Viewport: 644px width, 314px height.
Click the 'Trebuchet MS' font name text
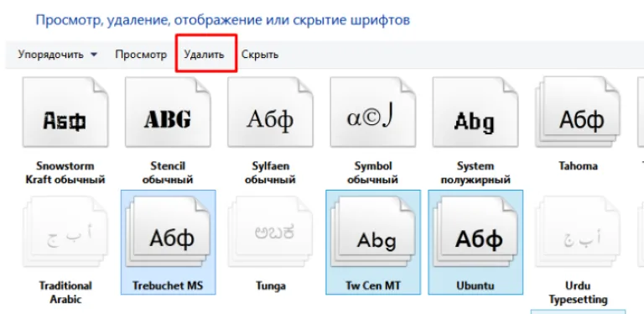click(x=168, y=285)
